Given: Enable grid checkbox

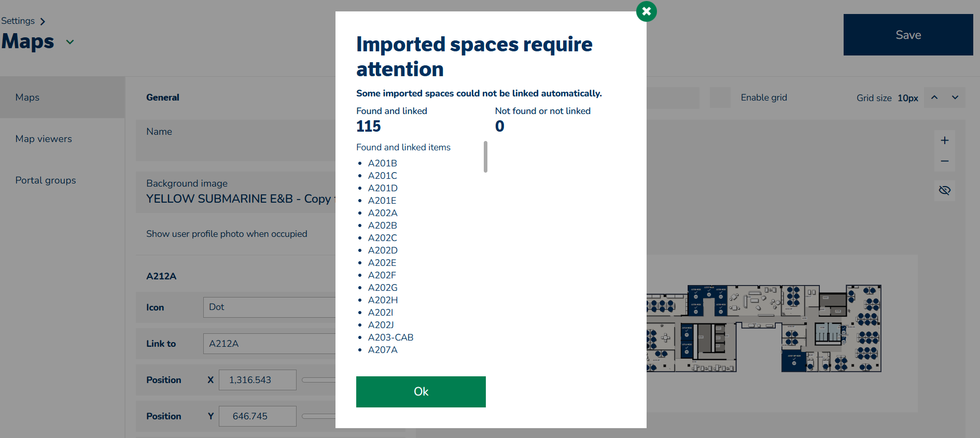Looking at the screenshot, I should (720, 97).
